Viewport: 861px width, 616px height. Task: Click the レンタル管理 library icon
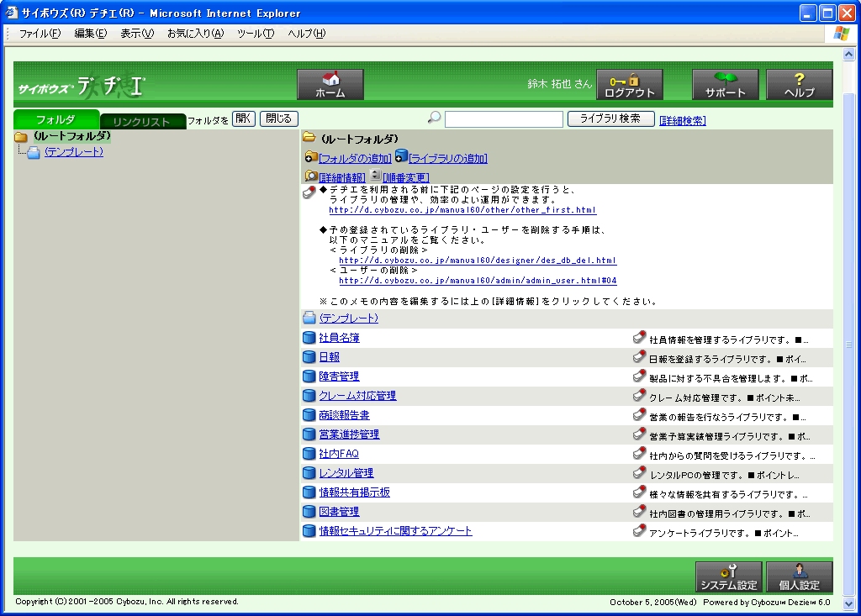309,472
